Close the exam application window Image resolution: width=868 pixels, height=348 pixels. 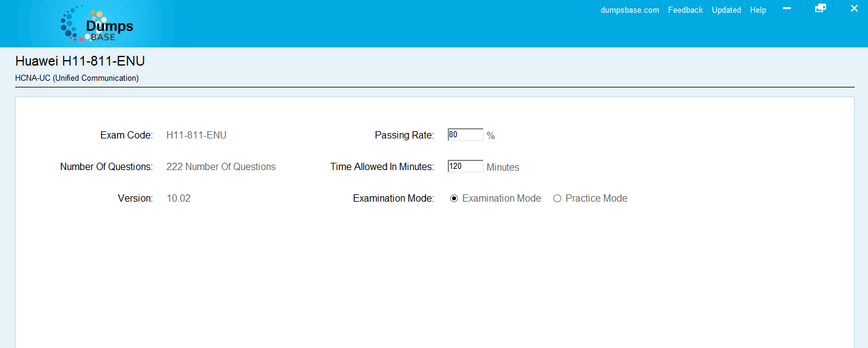[x=853, y=9]
